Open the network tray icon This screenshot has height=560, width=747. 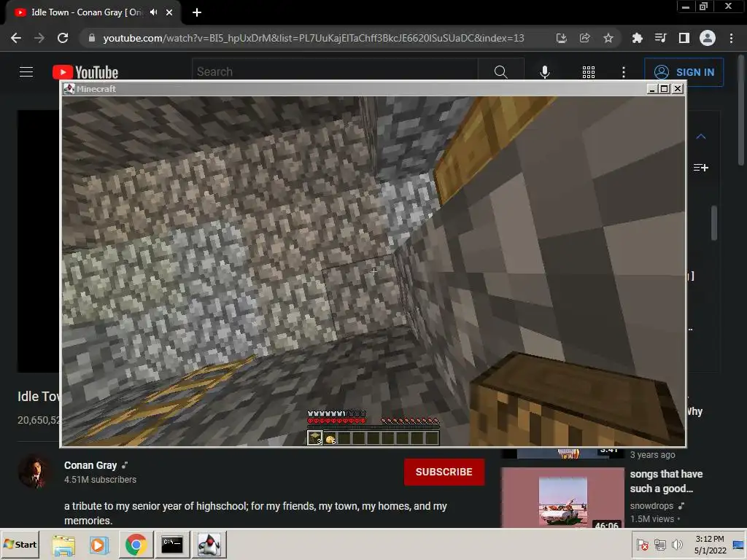659,545
